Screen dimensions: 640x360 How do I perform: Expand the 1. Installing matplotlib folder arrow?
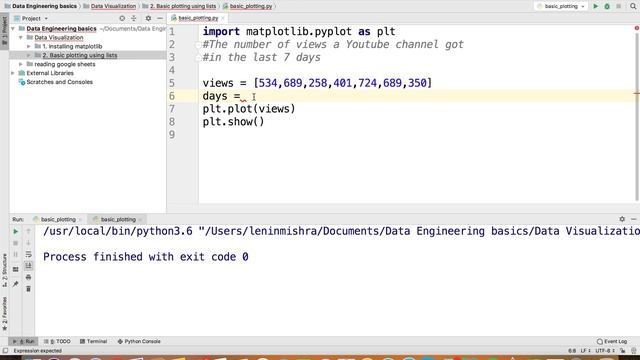29,47
